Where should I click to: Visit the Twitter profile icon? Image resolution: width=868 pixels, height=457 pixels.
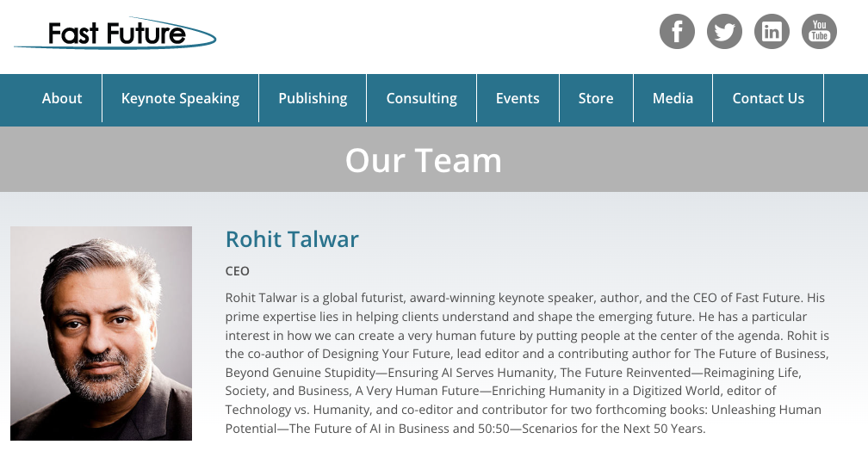(x=724, y=32)
